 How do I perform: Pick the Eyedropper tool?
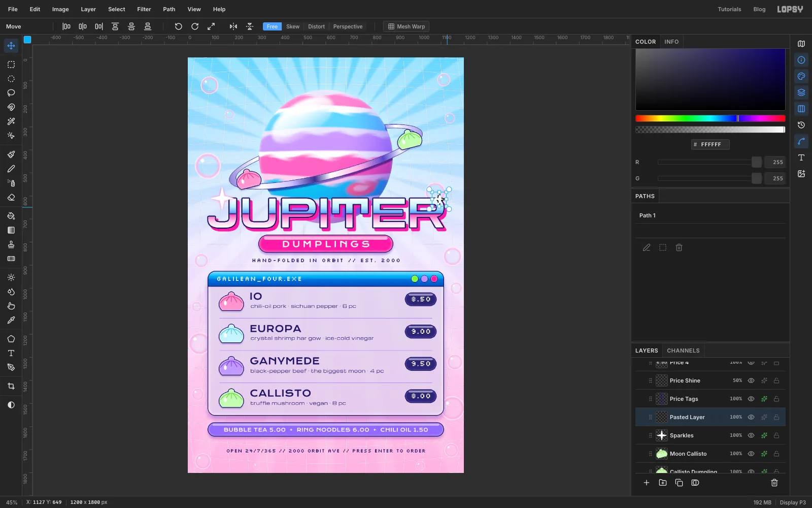click(11, 320)
